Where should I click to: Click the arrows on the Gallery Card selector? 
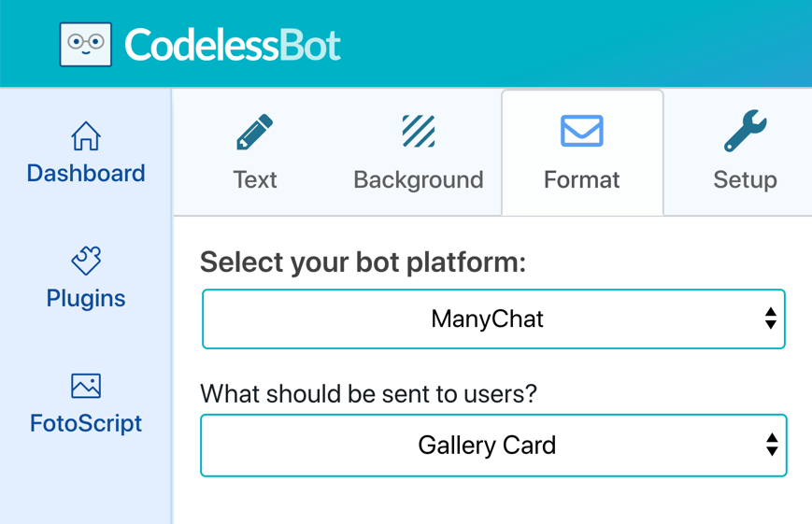(x=772, y=445)
